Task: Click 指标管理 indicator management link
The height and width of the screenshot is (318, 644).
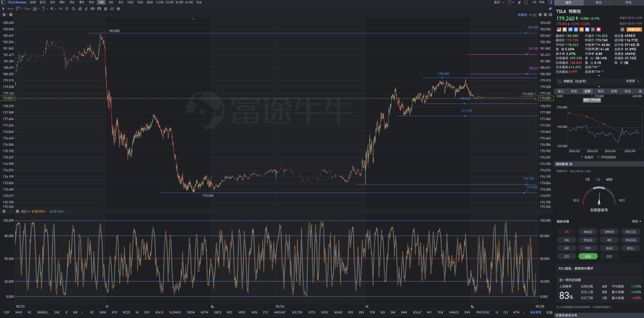Action: [535, 312]
